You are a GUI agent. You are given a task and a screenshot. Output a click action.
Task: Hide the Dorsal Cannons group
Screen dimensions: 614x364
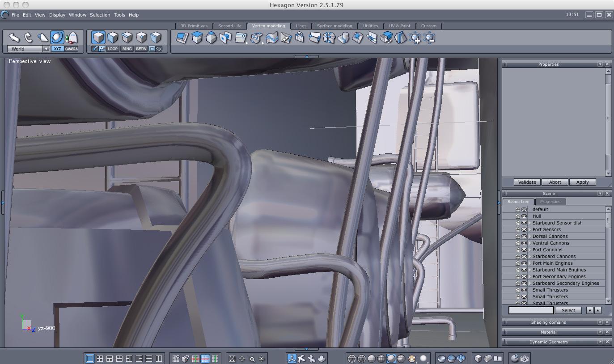(x=524, y=236)
